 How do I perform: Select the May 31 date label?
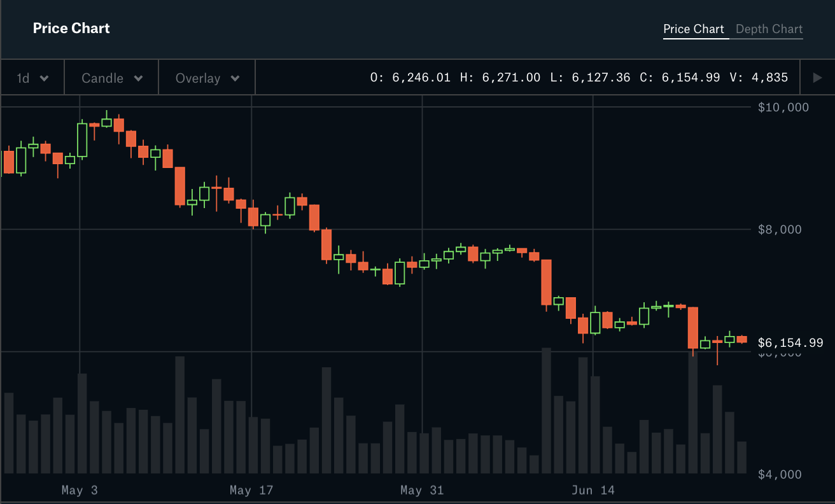pyautogui.click(x=421, y=490)
